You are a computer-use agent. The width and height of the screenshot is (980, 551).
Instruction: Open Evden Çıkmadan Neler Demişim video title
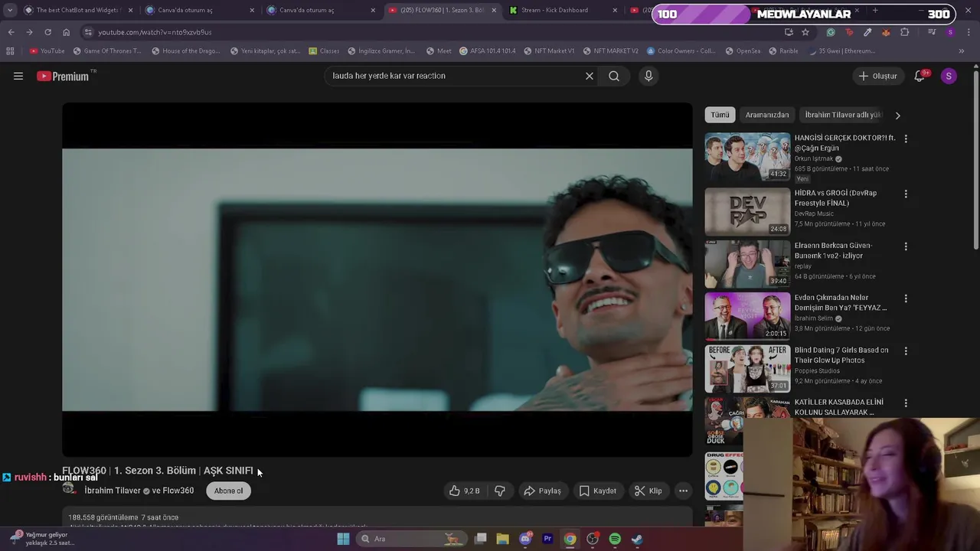(x=840, y=302)
